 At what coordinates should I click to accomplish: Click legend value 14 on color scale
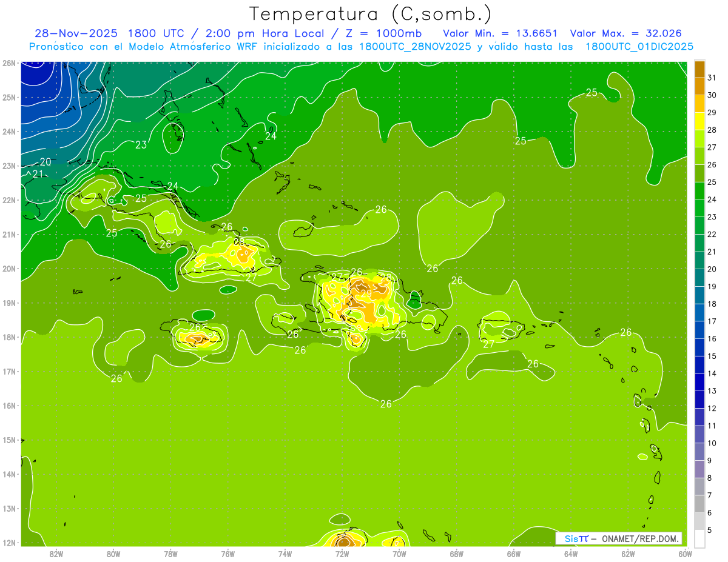(x=712, y=373)
